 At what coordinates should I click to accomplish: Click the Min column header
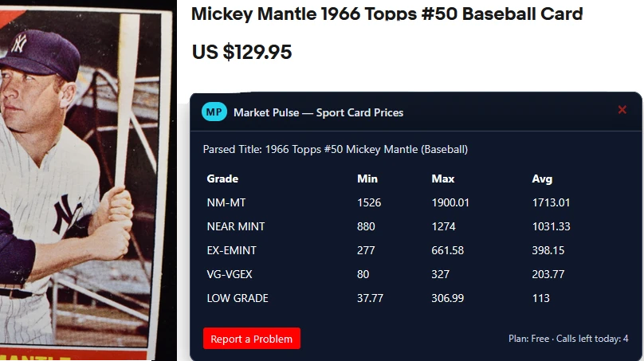pyautogui.click(x=367, y=179)
